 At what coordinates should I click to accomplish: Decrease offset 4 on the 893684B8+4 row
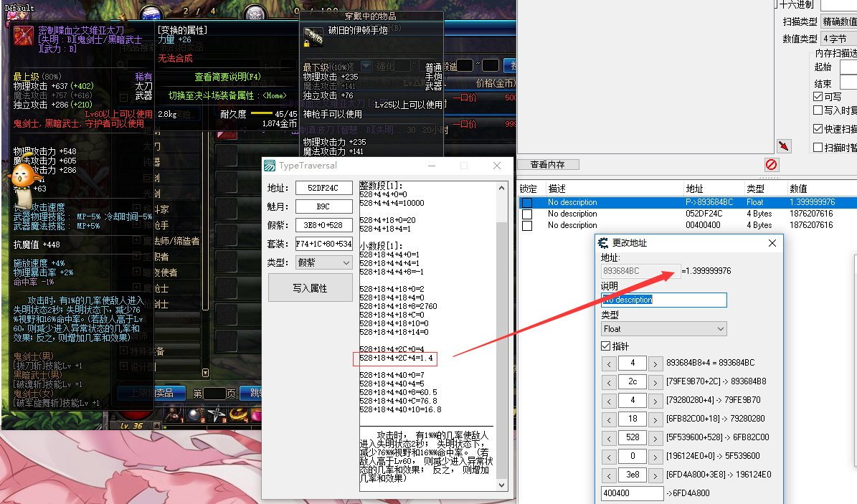609,363
